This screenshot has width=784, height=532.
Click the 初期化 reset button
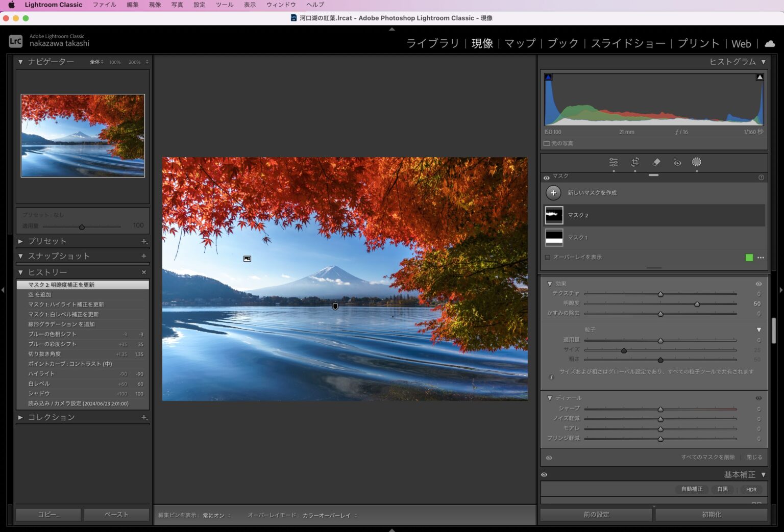pos(711,515)
